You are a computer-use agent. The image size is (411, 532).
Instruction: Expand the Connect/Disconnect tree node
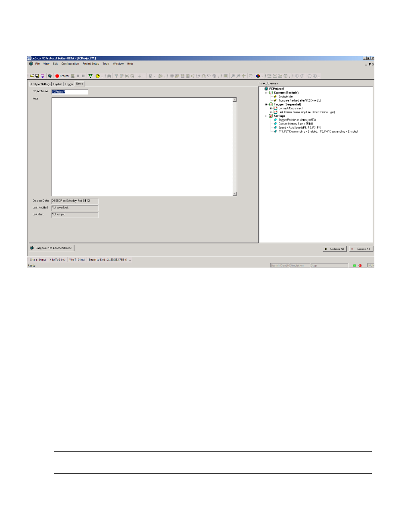[271, 108]
